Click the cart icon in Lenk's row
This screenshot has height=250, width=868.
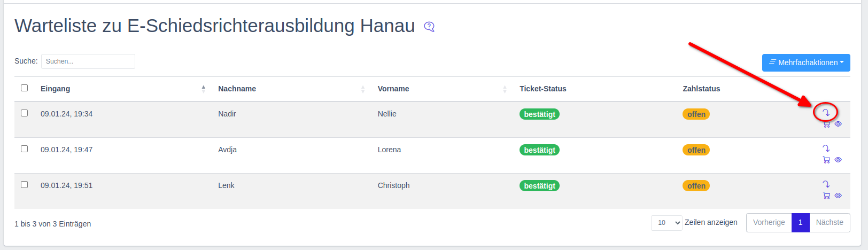pos(826,196)
